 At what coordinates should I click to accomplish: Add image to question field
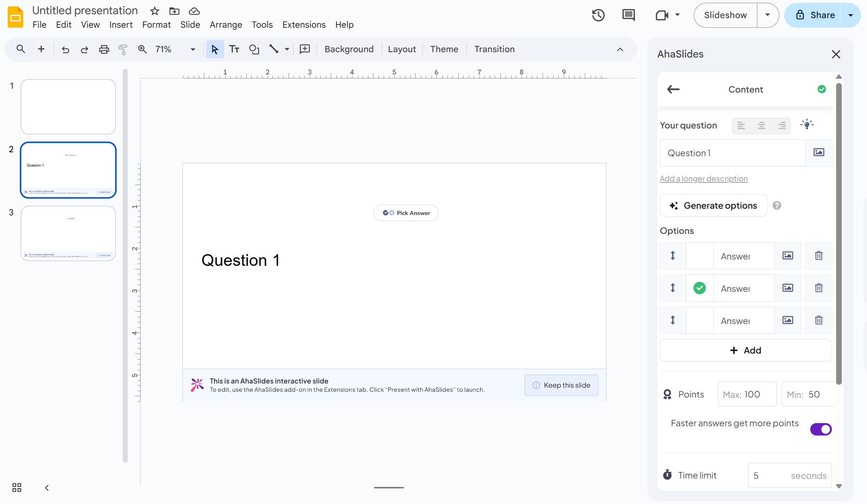pyautogui.click(x=819, y=153)
